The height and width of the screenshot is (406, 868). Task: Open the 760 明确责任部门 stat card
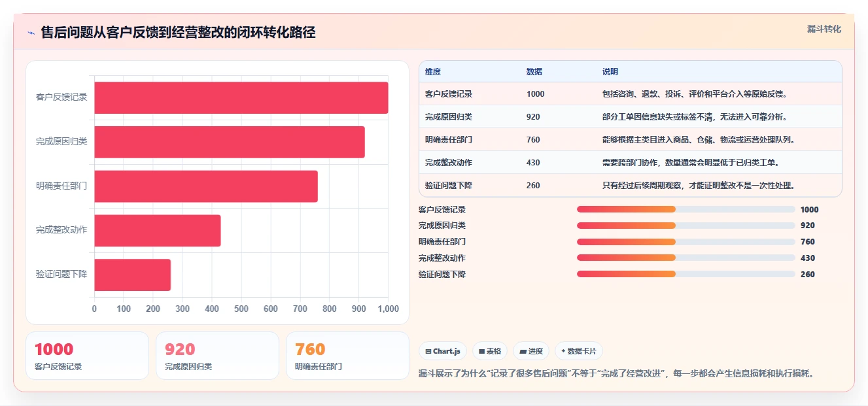point(347,356)
